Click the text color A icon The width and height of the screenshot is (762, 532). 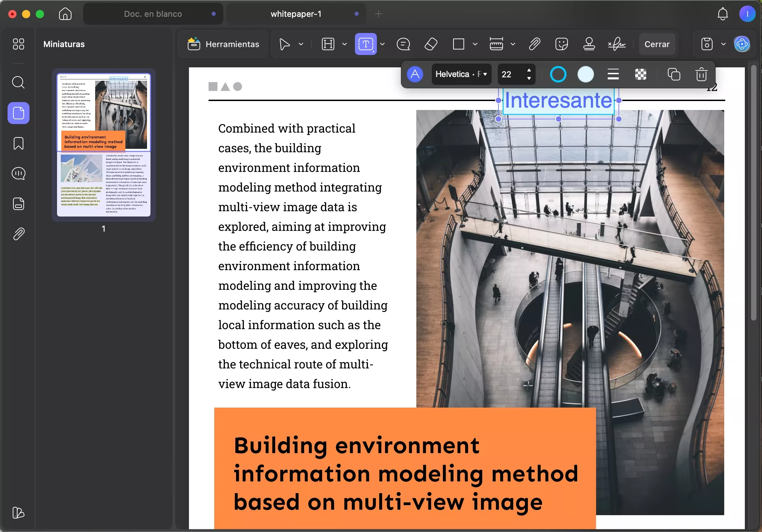coord(415,74)
